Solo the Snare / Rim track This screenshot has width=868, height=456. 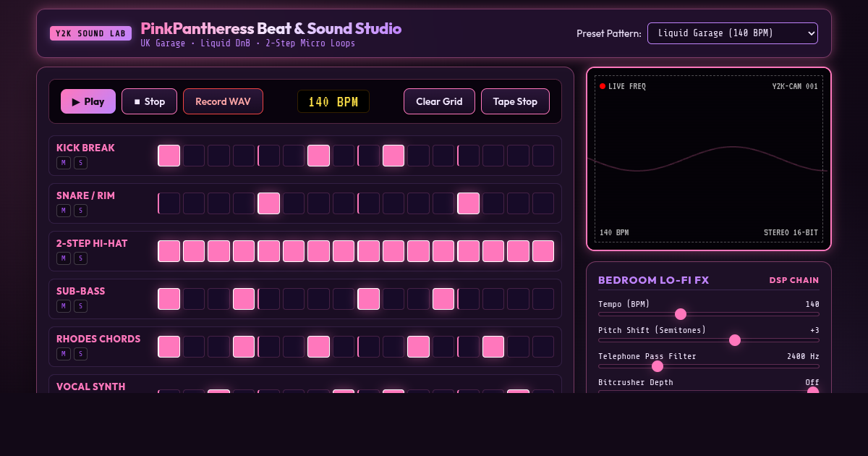pos(80,211)
